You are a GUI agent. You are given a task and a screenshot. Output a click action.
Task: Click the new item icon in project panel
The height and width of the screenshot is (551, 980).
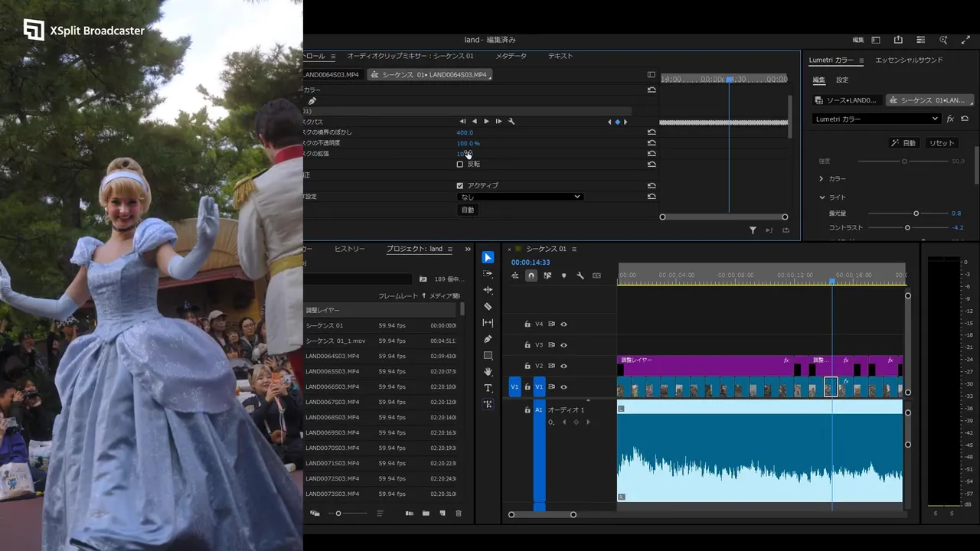[442, 514]
